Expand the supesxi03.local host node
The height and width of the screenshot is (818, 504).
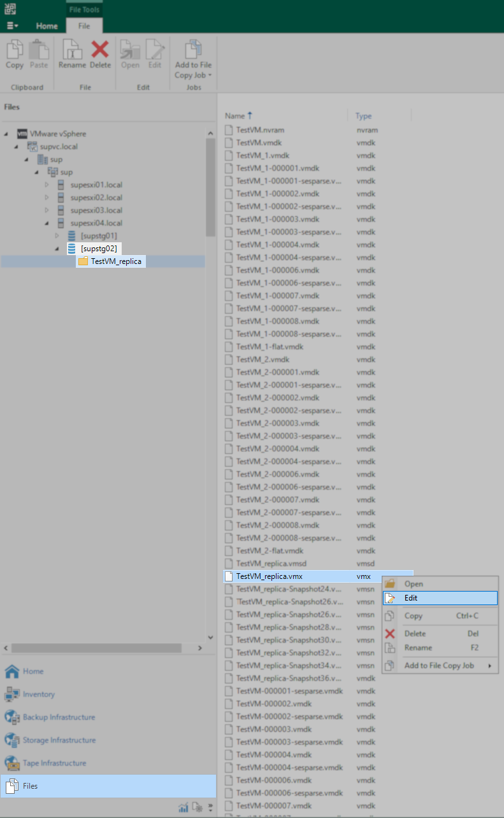tap(47, 210)
